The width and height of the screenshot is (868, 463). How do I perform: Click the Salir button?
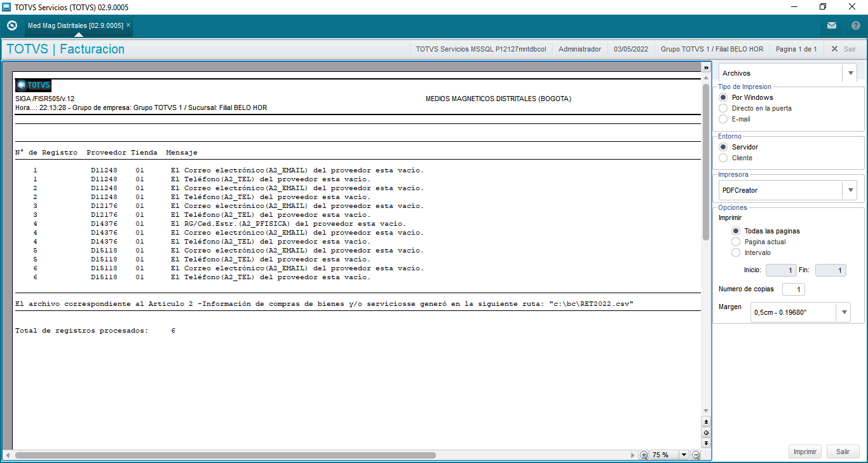tap(843, 452)
